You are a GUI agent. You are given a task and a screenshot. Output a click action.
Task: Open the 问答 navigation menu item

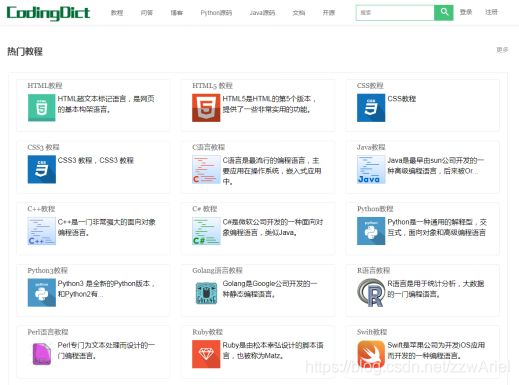[147, 13]
